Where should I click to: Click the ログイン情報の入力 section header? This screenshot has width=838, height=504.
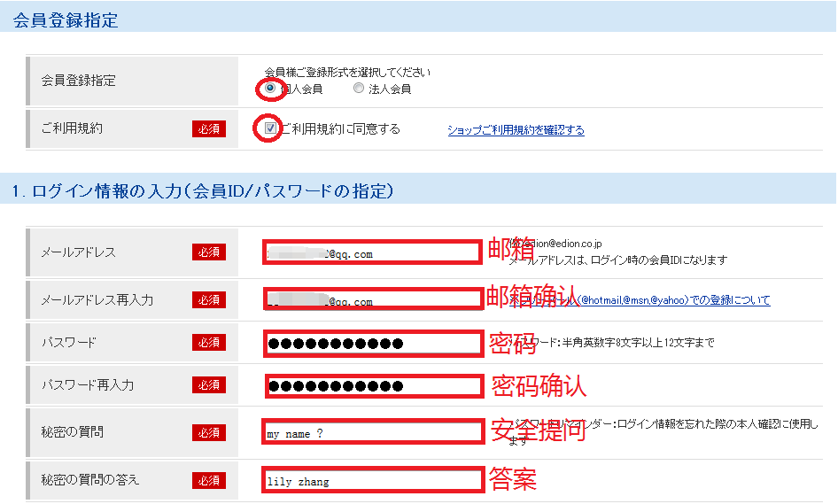click(418, 190)
